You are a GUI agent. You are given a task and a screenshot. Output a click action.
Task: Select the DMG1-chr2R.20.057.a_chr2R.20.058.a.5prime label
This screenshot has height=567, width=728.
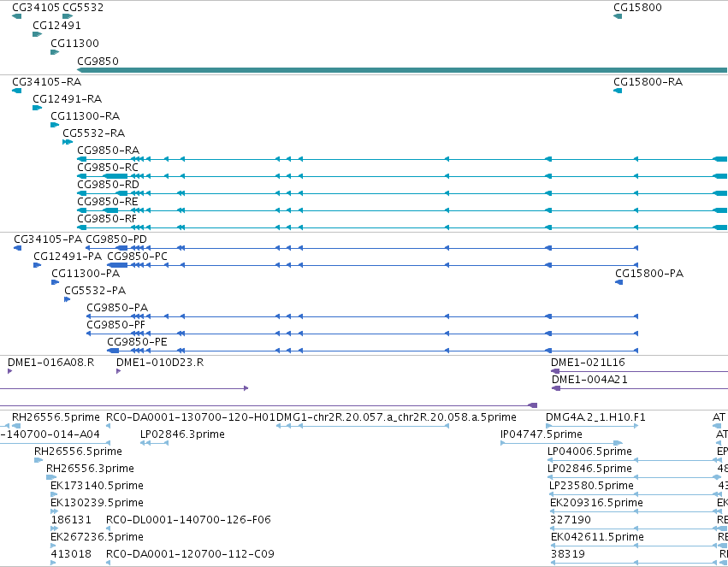396,417
